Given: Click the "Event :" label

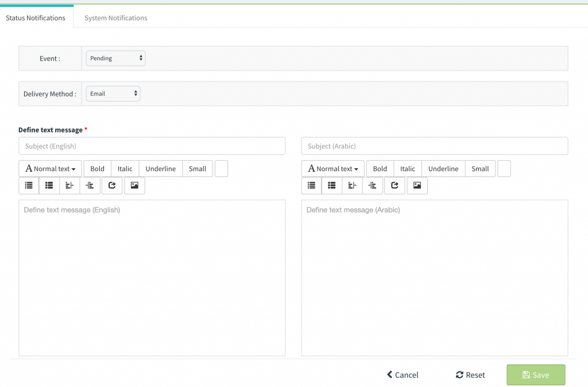Looking at the screenshot, I should point(50,59).
